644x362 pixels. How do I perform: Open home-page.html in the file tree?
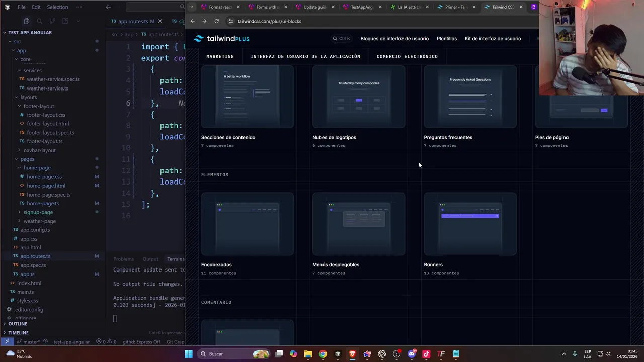[x=46, y=186]
